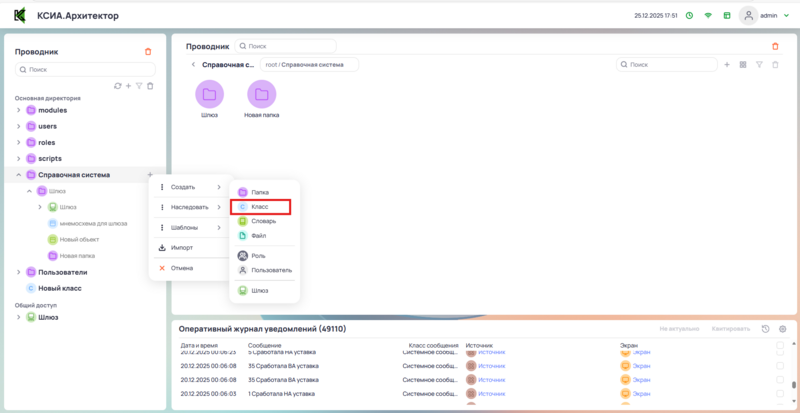Open Источник link for 1 Сработала НА уставка
800x413 pixels.
492,394
